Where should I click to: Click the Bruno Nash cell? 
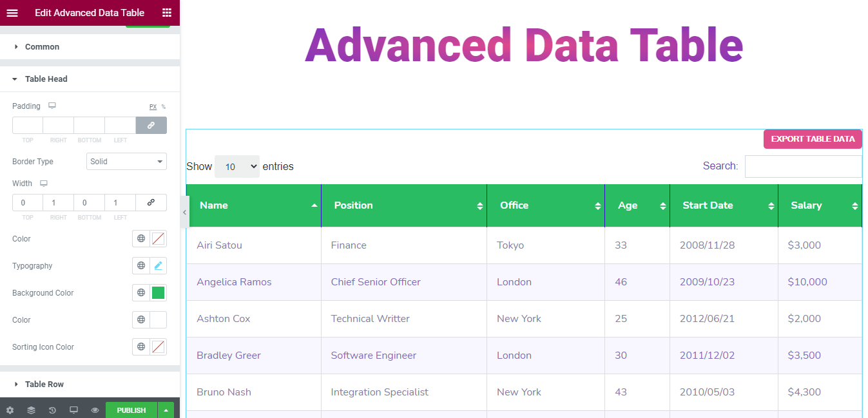[253, 392]
